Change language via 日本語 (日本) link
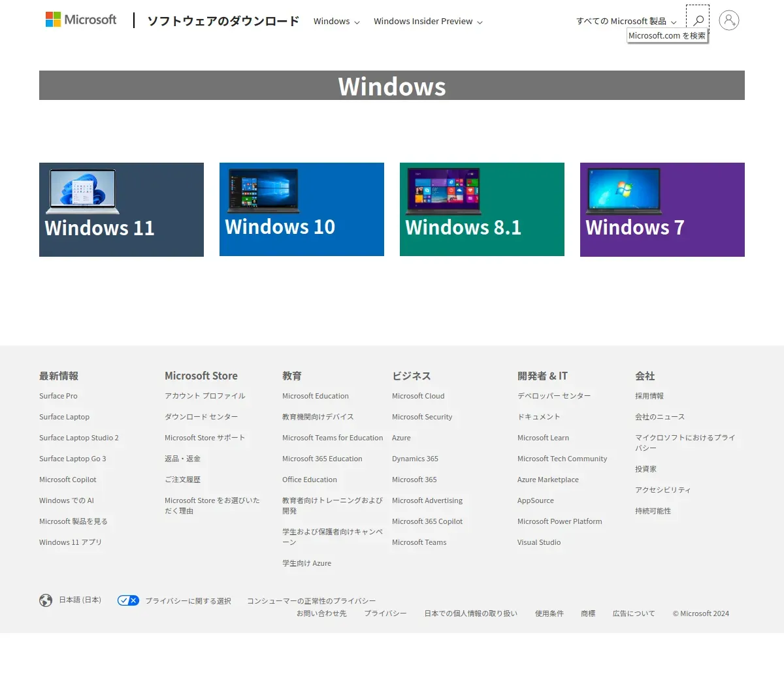 80,600
